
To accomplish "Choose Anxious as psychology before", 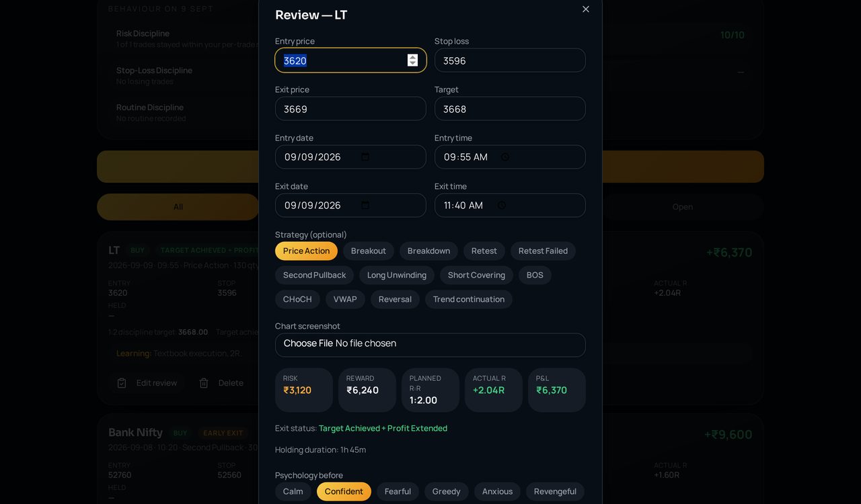I will 497,491.
